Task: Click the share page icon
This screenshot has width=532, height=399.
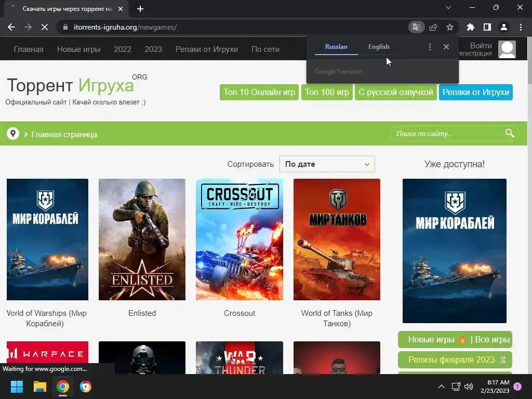Action: coord(433,27)
